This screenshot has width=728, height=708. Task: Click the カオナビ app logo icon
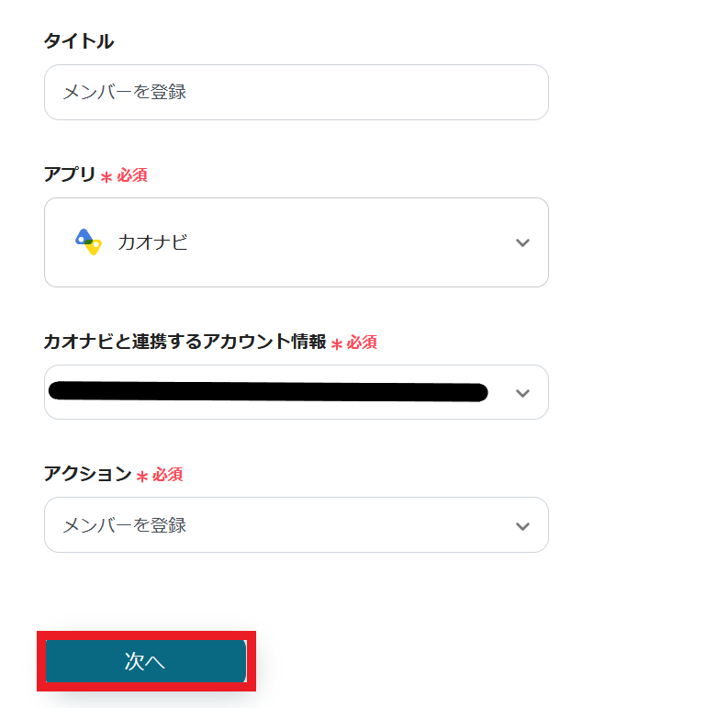pyautogui.click(x=88, y=242)
